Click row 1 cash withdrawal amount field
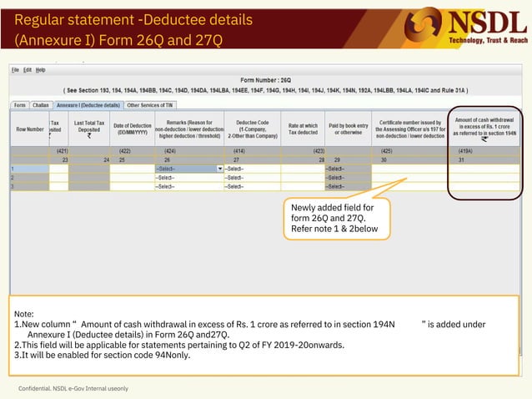This screenshot has height=399, width=532. pyautogui.click(x=484, y=169)
